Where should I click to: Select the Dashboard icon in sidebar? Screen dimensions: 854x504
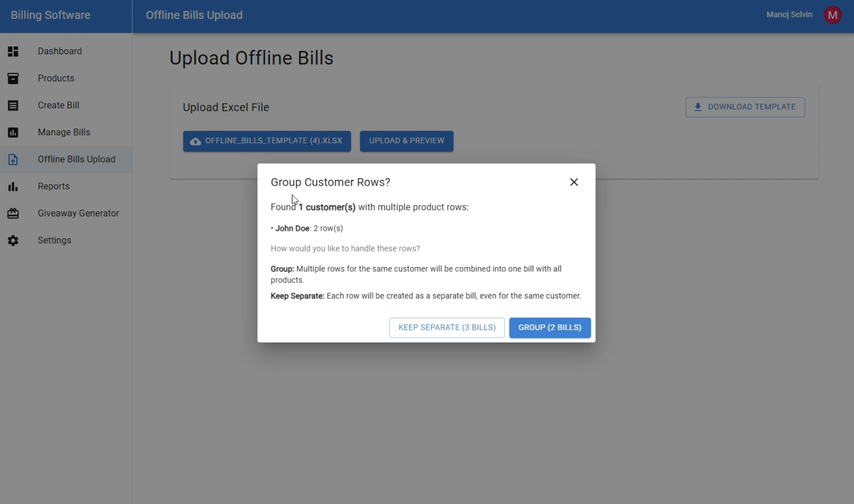click(x=13, y=51)
